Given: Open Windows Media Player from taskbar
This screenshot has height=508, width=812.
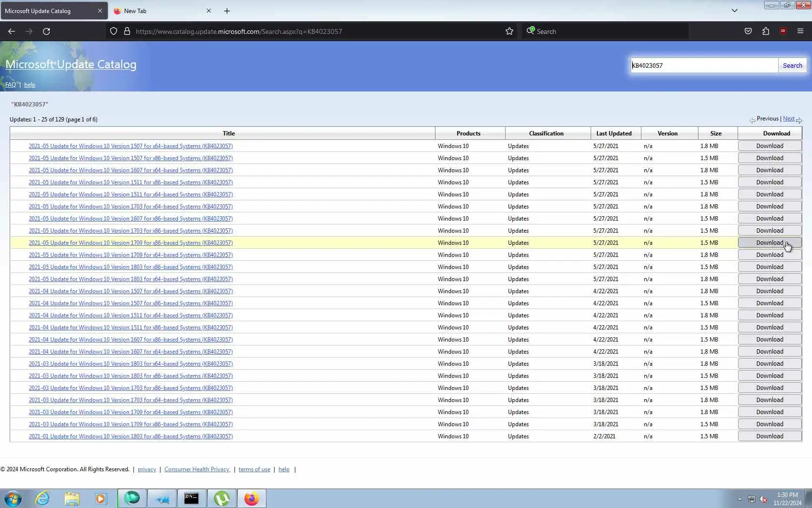Looking at the screenshot, I should tap(101, 498).
